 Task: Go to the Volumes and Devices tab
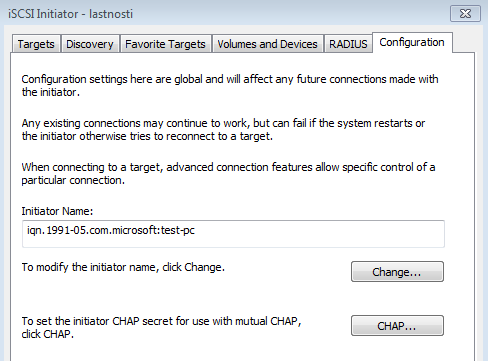click(267, 44)
